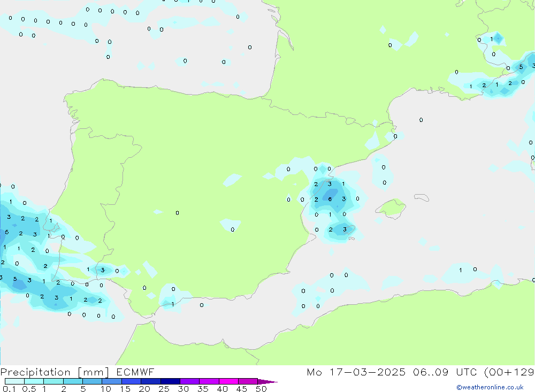
Task: Select the 30–35 mm purple swatch
Action: [189, 381]
